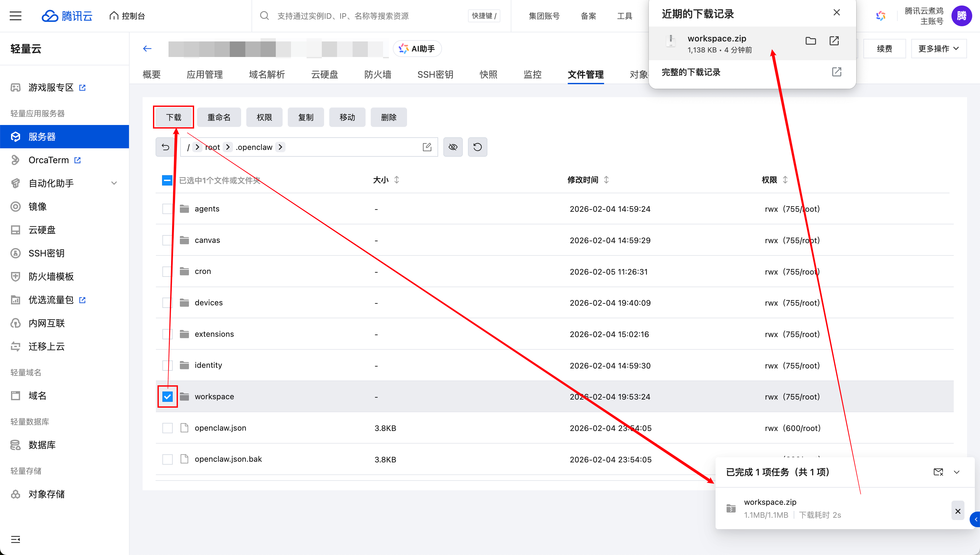Refresh the file list
This screenshot has height=555, width=980.
(477, 147)
